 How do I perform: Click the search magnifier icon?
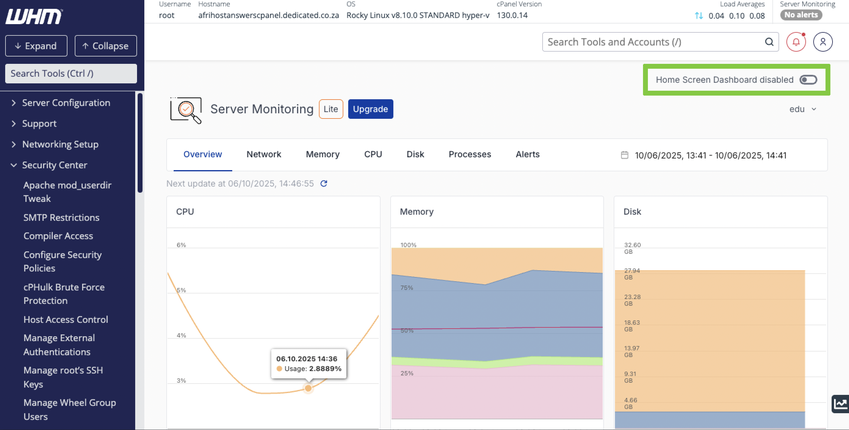(x=769, y=42)
